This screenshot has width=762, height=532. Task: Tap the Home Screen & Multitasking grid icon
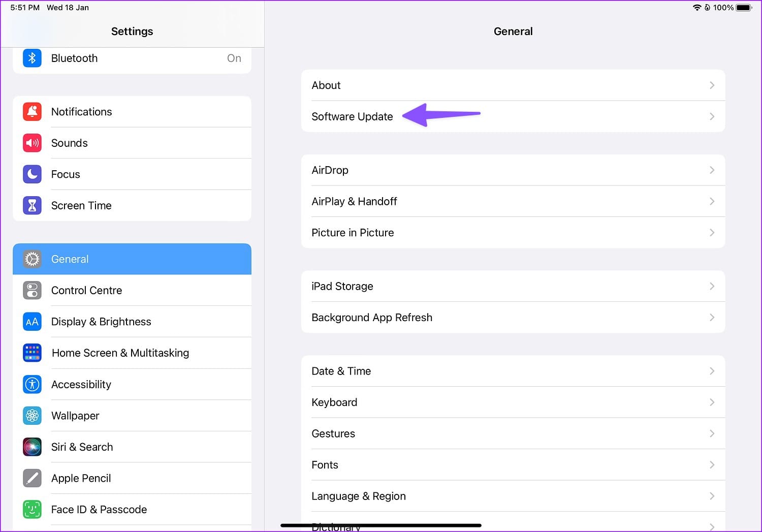(32, 353)
